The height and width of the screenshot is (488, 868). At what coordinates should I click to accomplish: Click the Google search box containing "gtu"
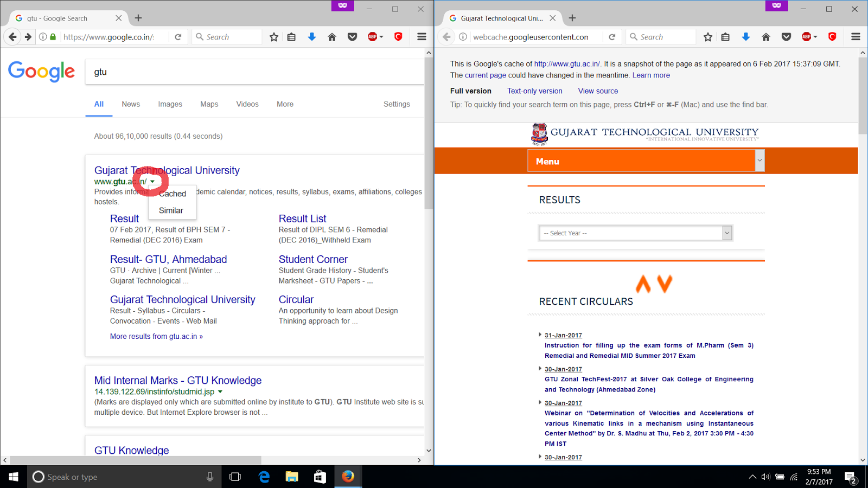click(254, 72)
